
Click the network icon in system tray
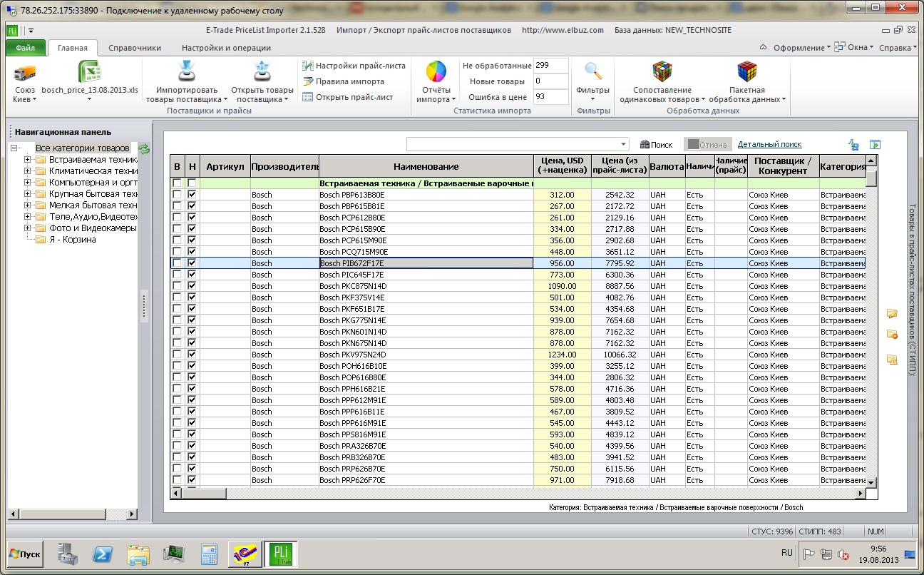[826, 554]
